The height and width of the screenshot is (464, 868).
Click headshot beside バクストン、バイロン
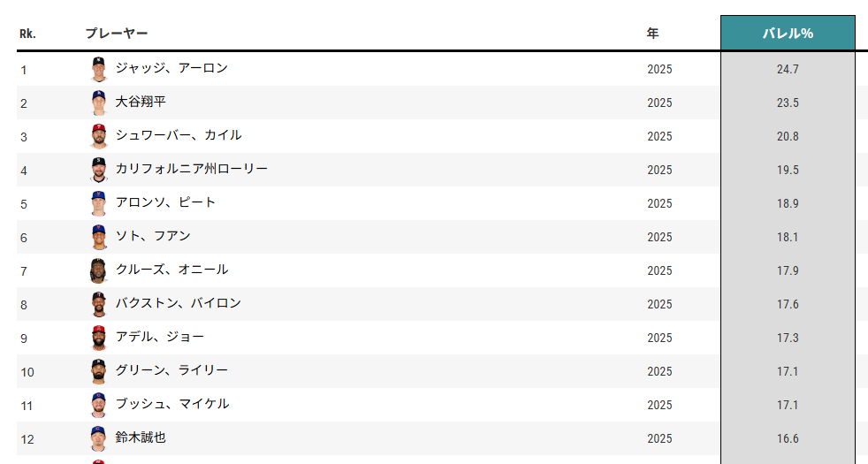pos(98,304)
